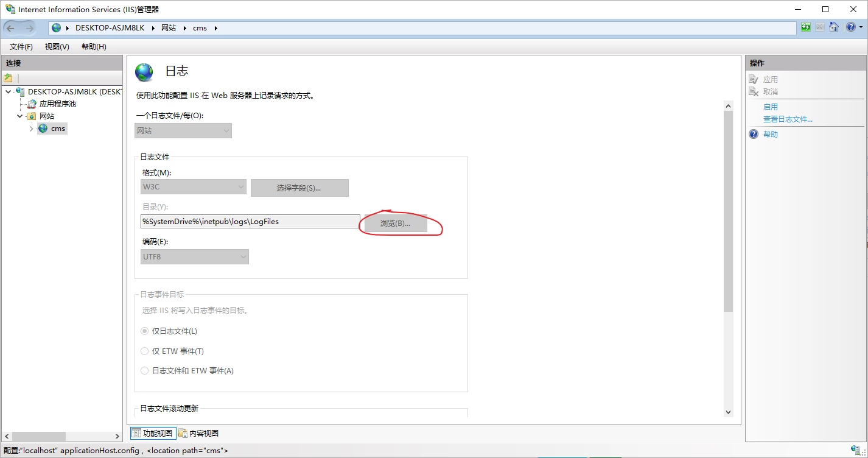Click the 取消 cancel icon in Actions pane
The height and width of the screenshot is (458, 868).
(754, 91)
